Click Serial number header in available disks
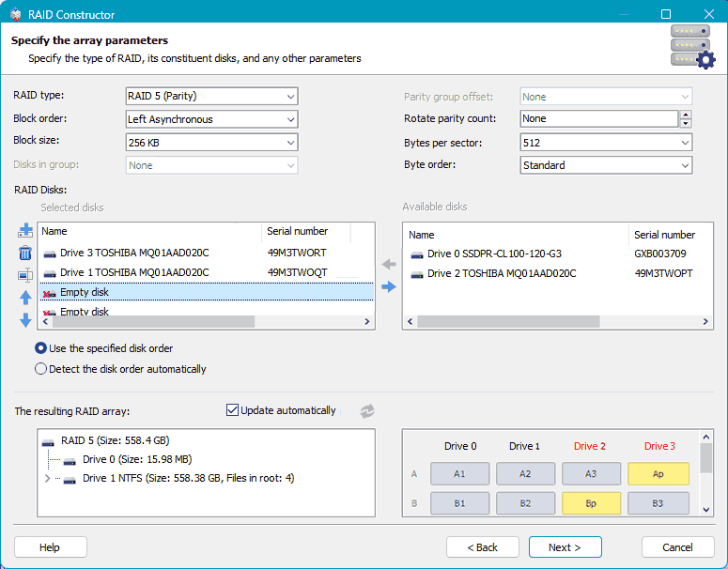The width and height of the screenshot is (728, 569). tap(671, 235)
